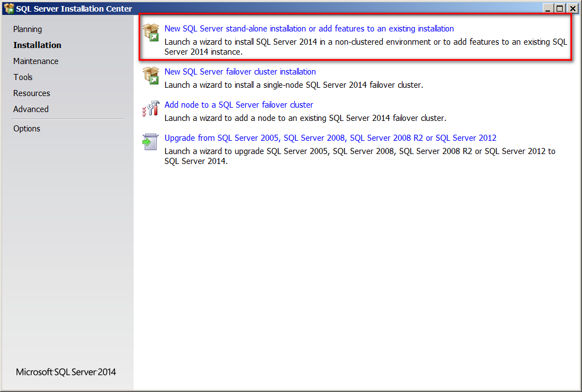Close the SQL Server Installation Center window

pos(572,8)
